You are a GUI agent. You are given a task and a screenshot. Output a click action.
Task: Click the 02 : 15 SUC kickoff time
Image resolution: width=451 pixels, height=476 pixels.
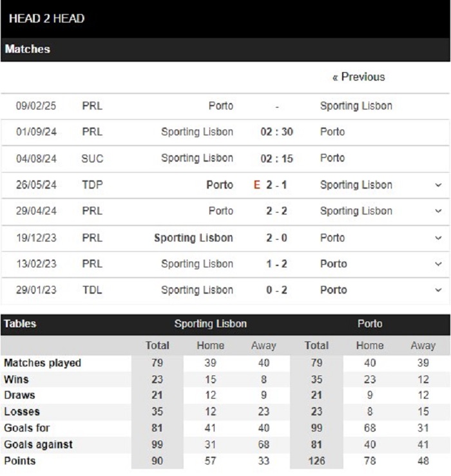tap(276, 158)
